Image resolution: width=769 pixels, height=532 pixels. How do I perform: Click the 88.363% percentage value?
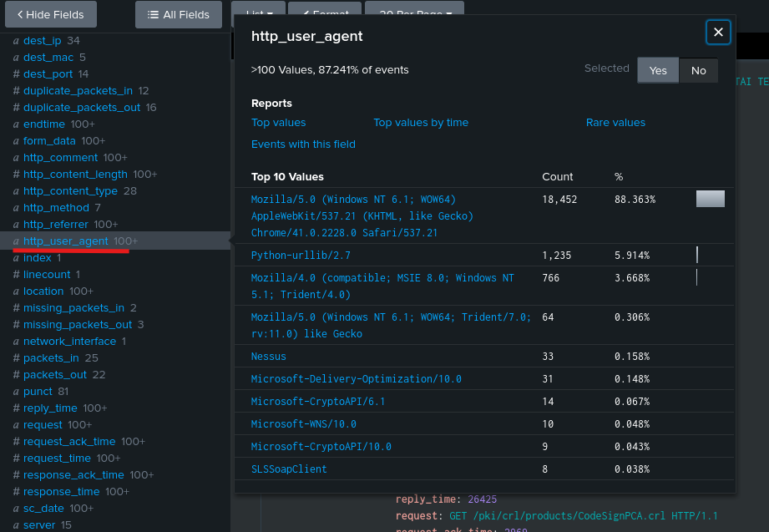pyautogui.click(x=635, y=200)
